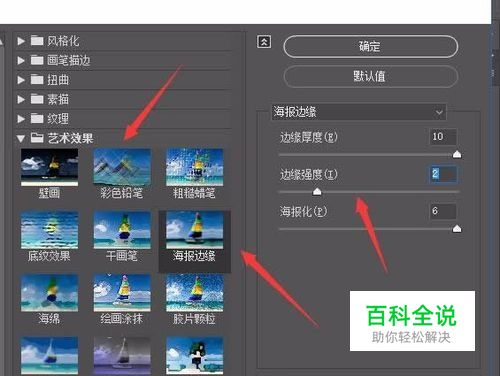Expand the 纹理 filter folder

pyautogui.click(x=21, y=118)
